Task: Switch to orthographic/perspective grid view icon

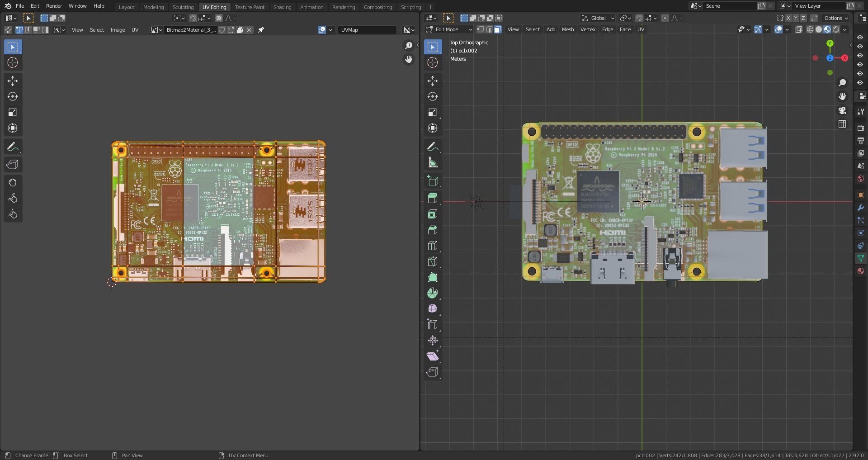Action: 842,124
